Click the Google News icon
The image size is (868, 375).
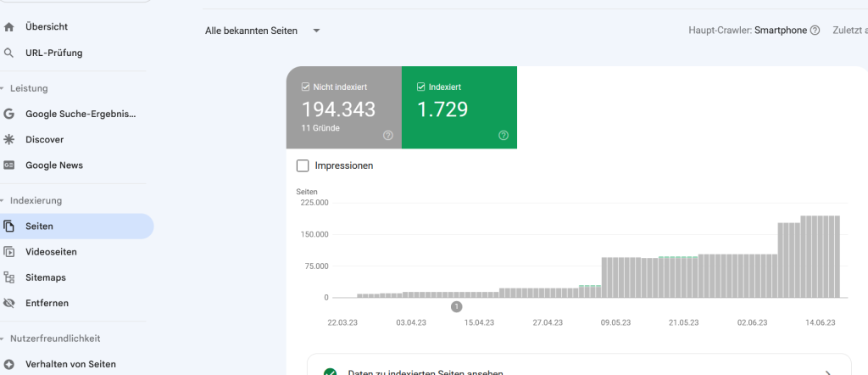[8, 165]
